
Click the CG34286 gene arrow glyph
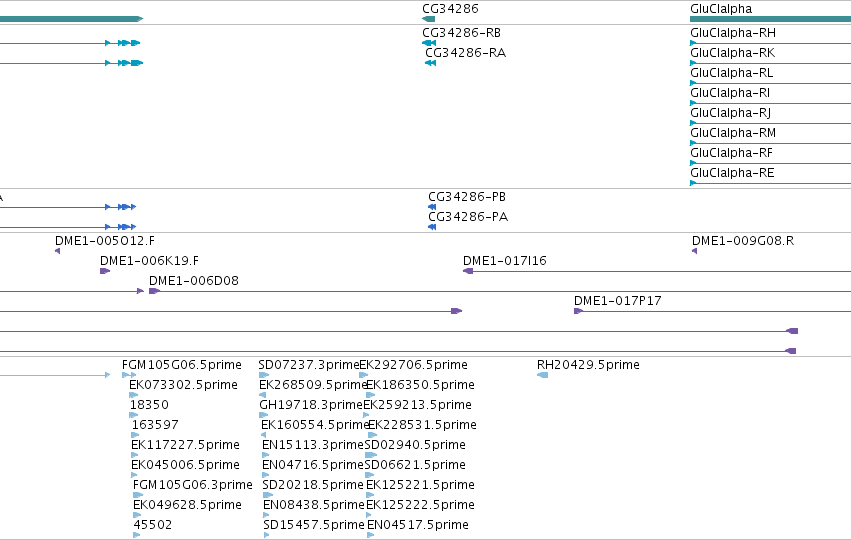point(428,19)
